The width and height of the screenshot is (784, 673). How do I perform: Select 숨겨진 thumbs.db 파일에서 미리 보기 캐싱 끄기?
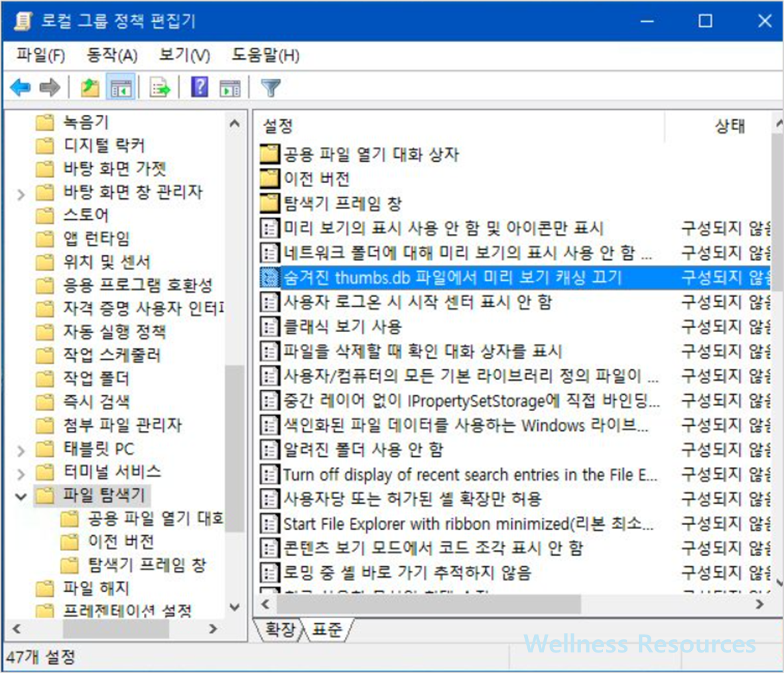(x=515, y=278)
